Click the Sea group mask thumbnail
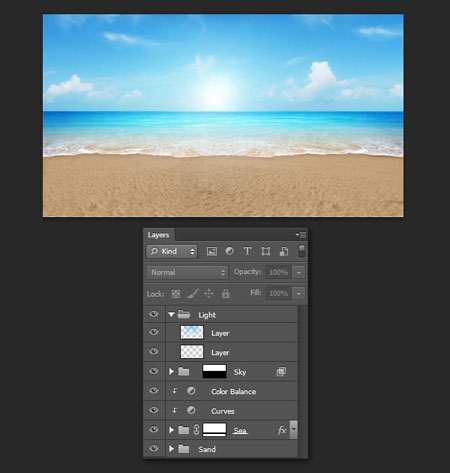 tap(214, 430)
